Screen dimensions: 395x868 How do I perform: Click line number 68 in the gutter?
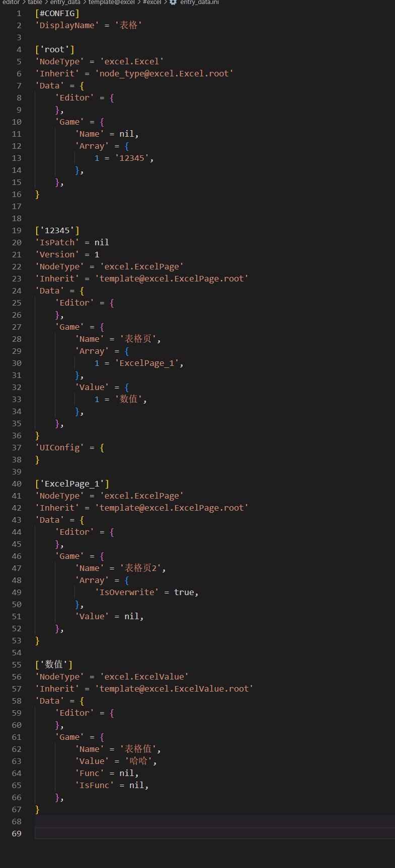coord(17,821)
